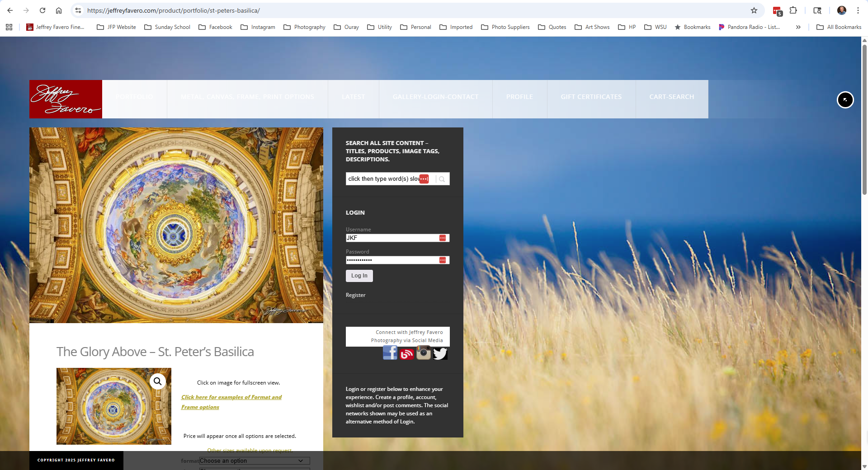The image size is (868, 470).
Task: Select the Portfolio navigation menu item
Action: tap(134, 97)
